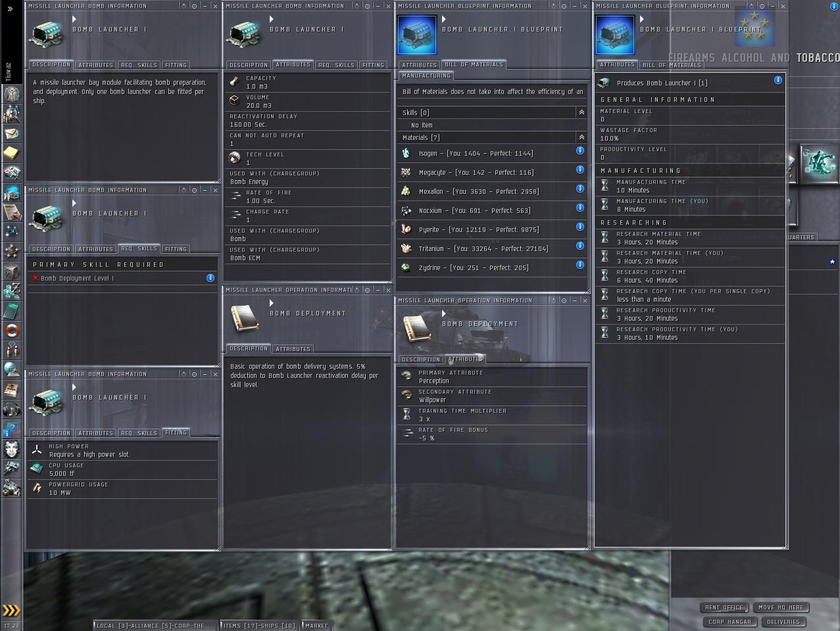This screenshot has width=840, height=631.
Task: Open the EVE Mail envelope icon
Action: pos(11,133)
